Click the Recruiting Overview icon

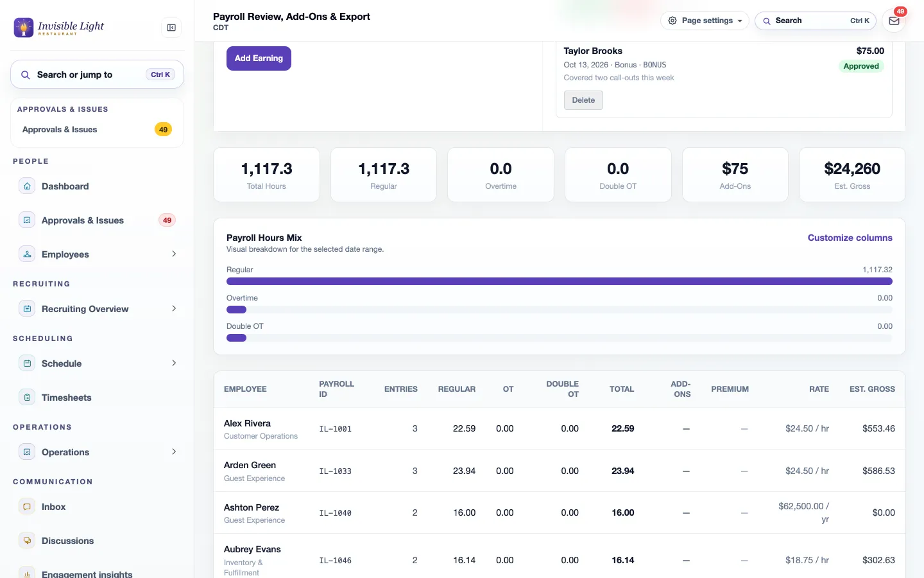click(x=27, y=309)
